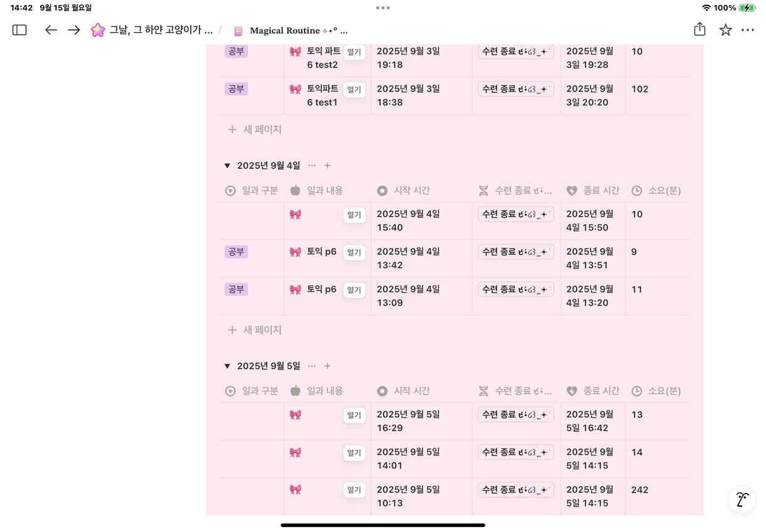Viewport: 766px width, 532px height.
Task: Tap the share icon in top bar
Action: coord(699,30)
